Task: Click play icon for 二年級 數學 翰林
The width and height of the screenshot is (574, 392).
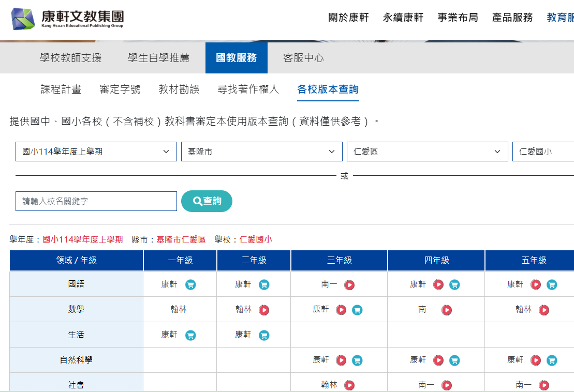Action: pos(264,310)
